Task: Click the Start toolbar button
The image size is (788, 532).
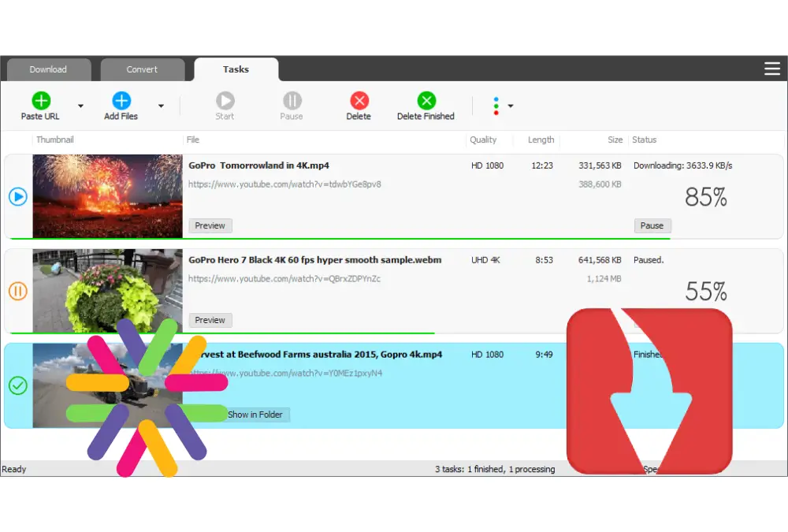Action: click(225, 106)
